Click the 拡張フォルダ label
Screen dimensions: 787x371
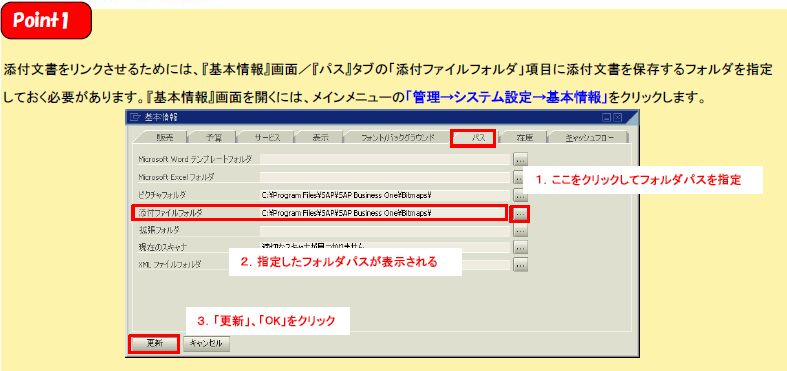159,230
